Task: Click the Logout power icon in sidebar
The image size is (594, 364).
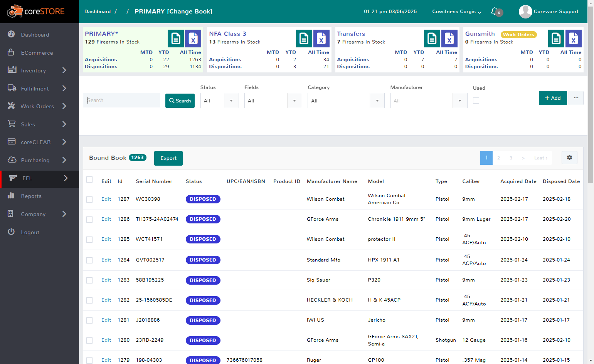Action: coord(11,232)
